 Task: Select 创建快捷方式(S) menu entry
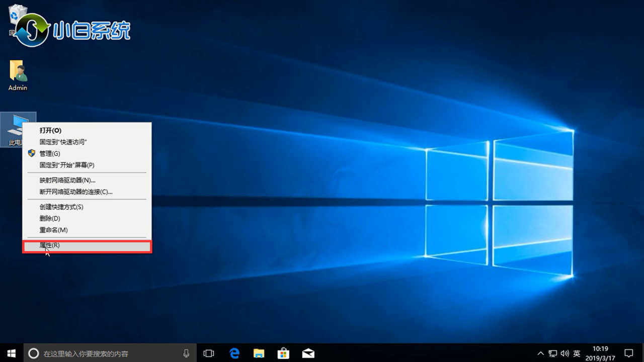(x=87, y=207)
